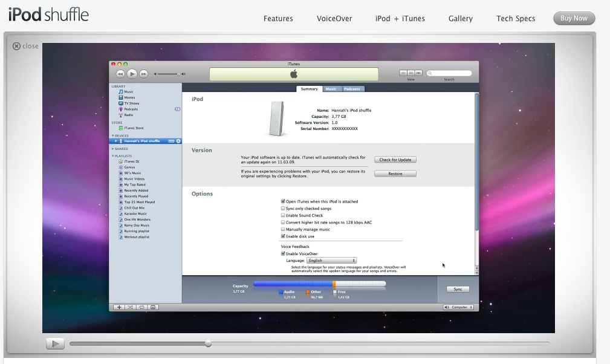Play the video with bottom play button
This screenshot has height=364, width=610.
click(x=55, y=344)
